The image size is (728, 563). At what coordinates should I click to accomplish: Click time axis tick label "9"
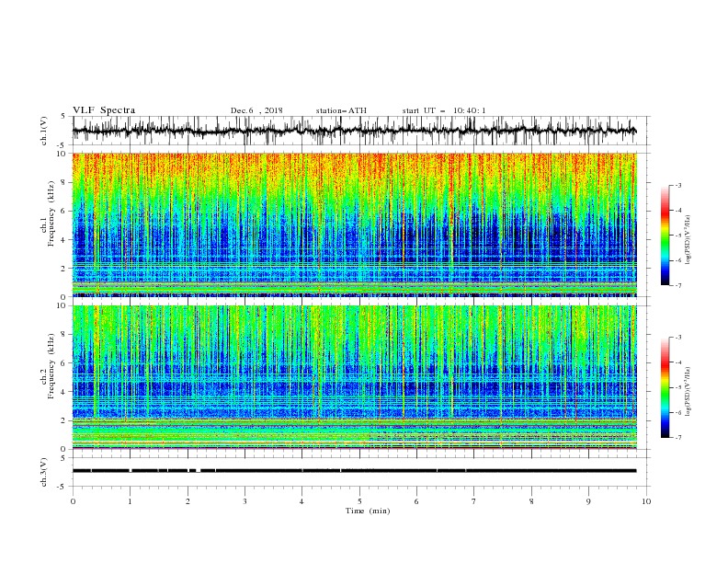[x=588, y=501]
